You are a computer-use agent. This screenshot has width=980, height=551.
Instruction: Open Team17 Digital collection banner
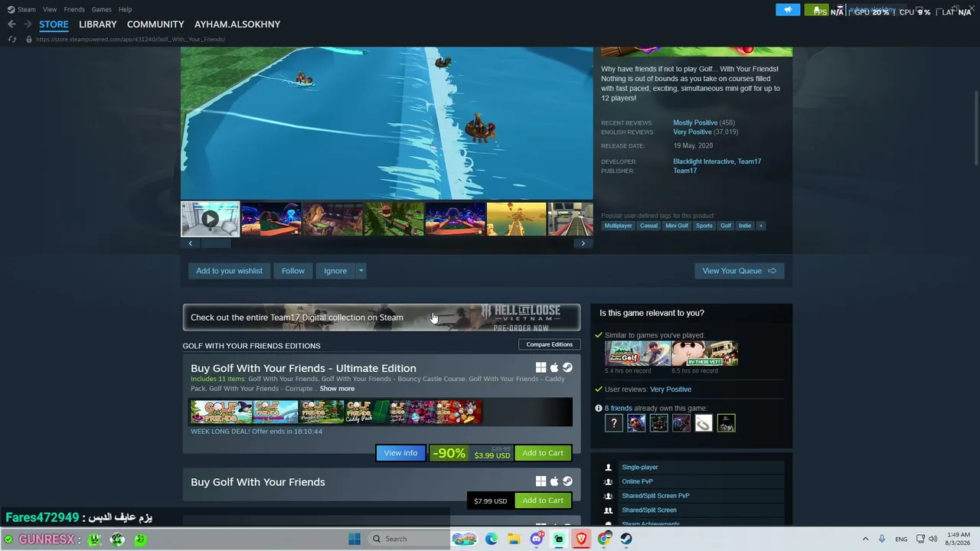pos(381,318)
